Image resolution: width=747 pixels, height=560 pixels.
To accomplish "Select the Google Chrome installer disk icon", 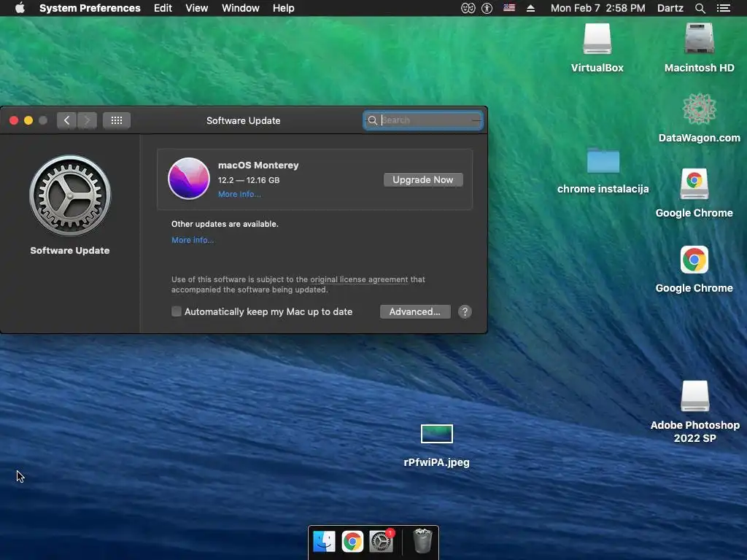I will pyautogui.click(x=694, y=184).
